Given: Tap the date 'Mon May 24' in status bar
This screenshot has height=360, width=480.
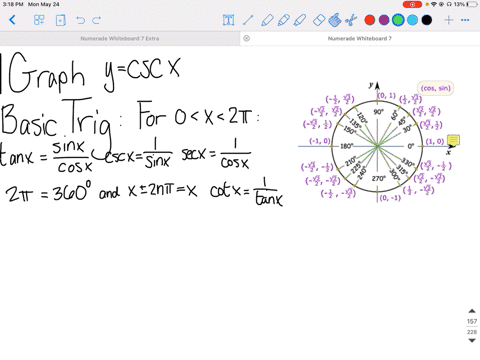Looking at the screenshot, I should click(43, 4).
